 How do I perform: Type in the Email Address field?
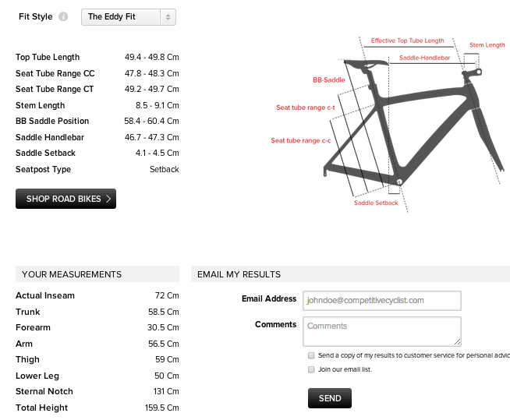[x=381, y=300]
